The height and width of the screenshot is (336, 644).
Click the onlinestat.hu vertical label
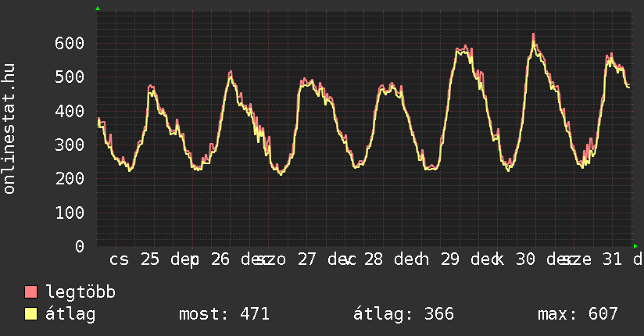(x=9, y=129)
